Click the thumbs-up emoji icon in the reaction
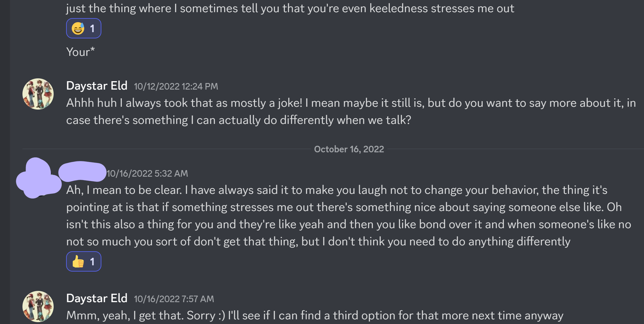Image resolution: width=644 pixels, height=324 pixels. coord(78,262)
